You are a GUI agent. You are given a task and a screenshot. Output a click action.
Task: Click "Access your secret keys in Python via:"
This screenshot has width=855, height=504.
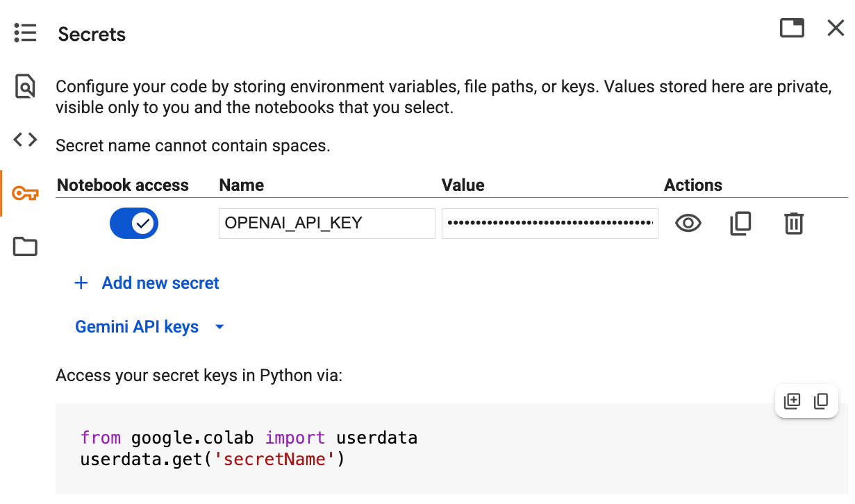[199, 376]
